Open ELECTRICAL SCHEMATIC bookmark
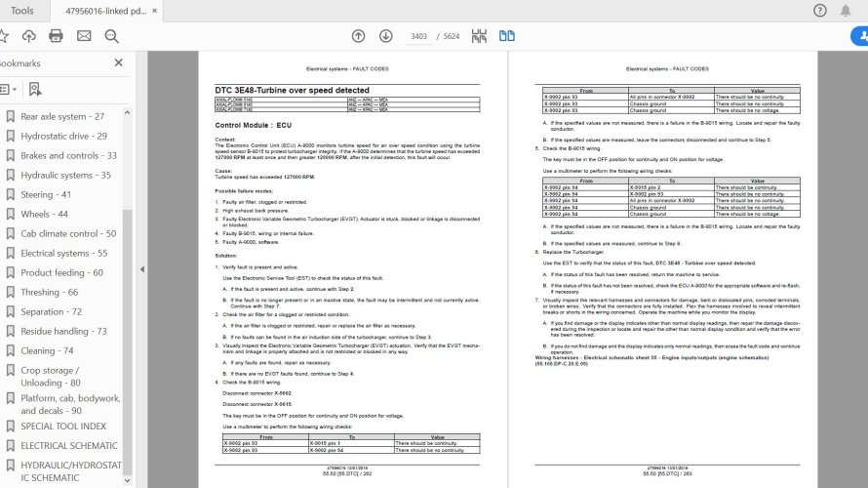The height and width of the screenshot is (488, 868). [x=69, y=445]
